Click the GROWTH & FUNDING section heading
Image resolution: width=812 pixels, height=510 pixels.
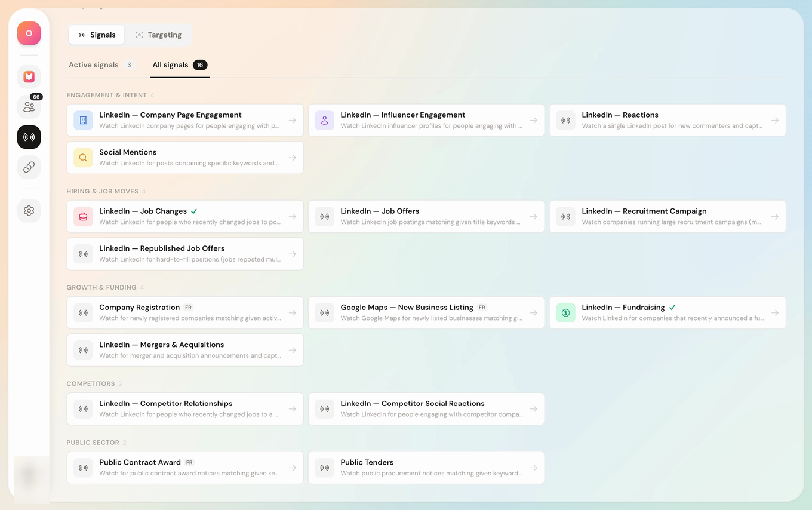coord(101,287)
